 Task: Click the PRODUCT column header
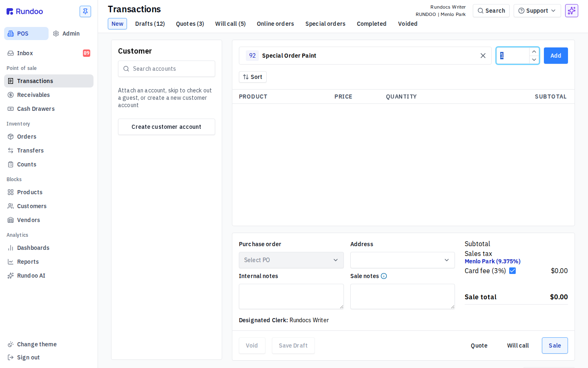pos(253,96)
